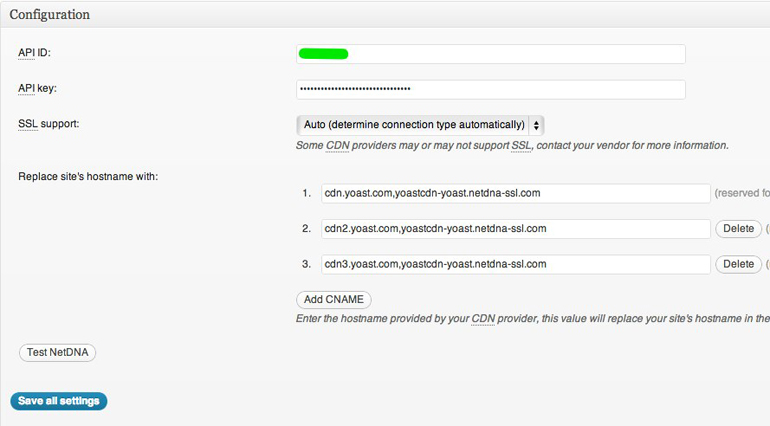The image size is (770, 426).
Task: Delete the cdn3.yoast.com hostname entry
Action: point(738,264)
